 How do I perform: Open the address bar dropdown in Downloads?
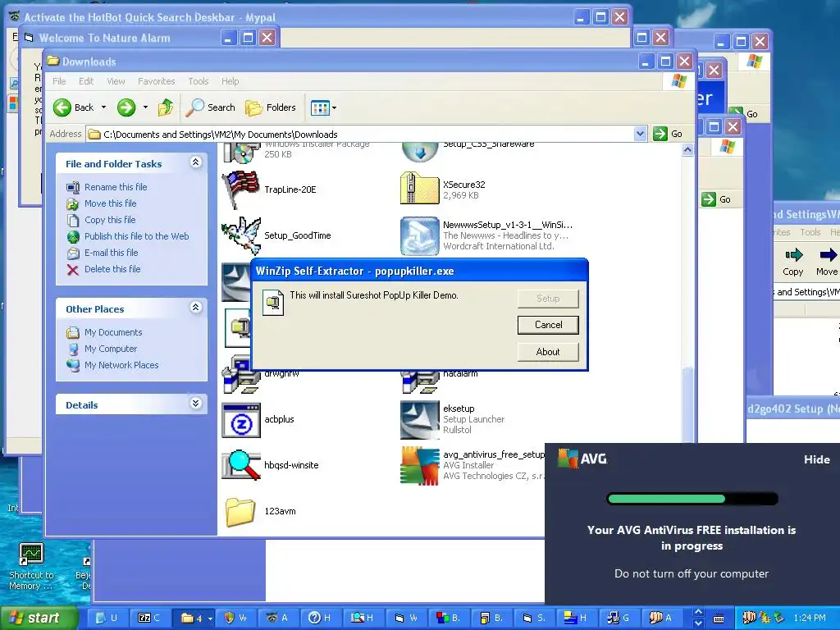640,134
